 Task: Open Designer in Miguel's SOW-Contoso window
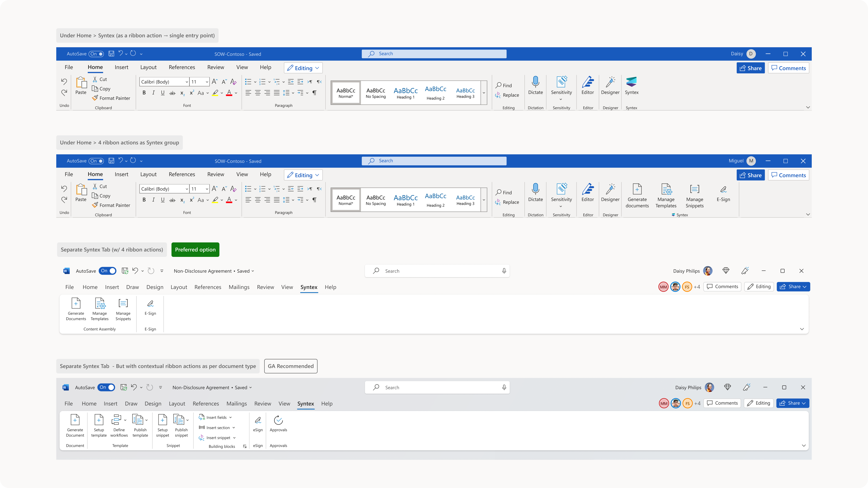click(610, 193)
